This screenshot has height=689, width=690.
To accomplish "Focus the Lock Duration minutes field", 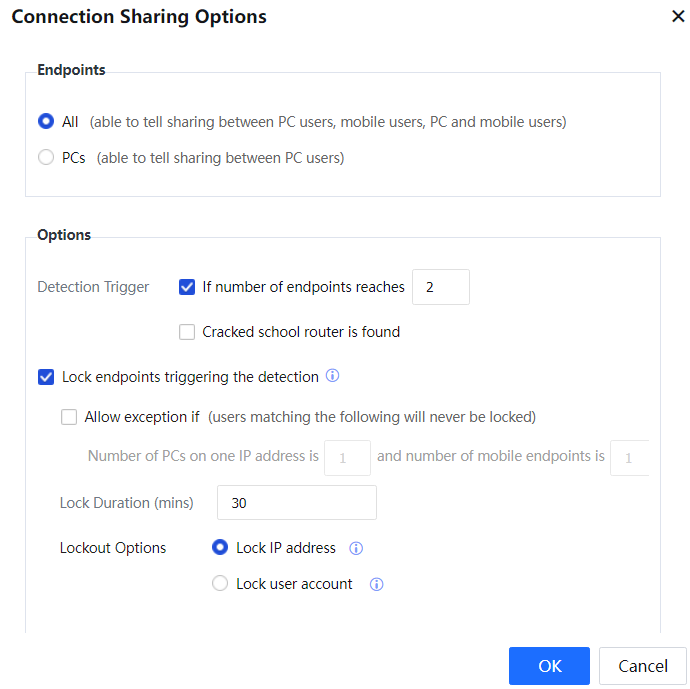I will point(296,503).
